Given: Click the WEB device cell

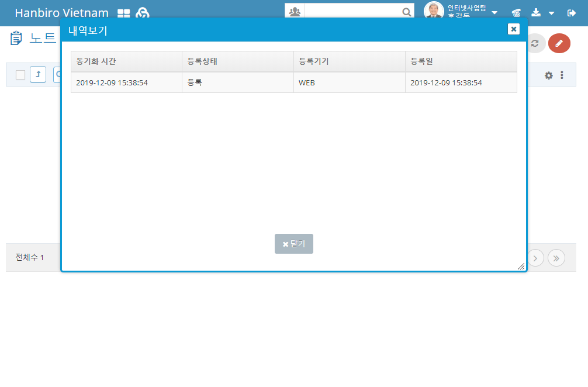Looking at the screenshot, I should coord(350,82).
